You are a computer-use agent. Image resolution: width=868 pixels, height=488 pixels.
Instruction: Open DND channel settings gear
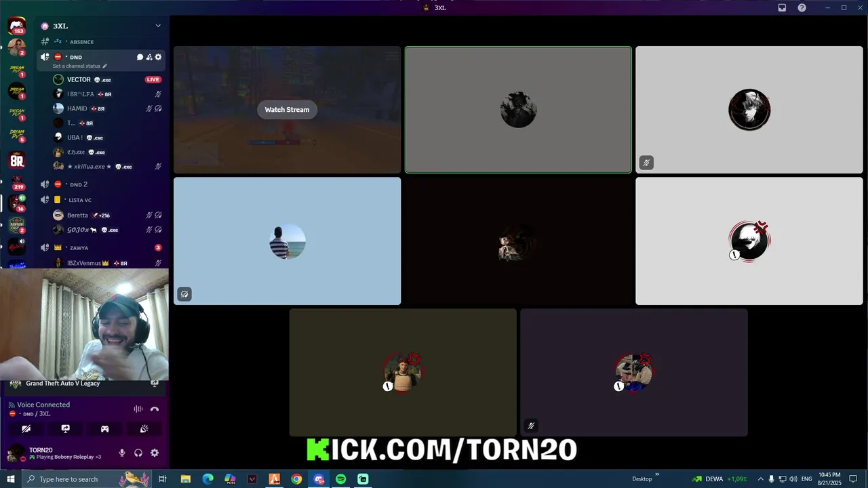[159, 57]
